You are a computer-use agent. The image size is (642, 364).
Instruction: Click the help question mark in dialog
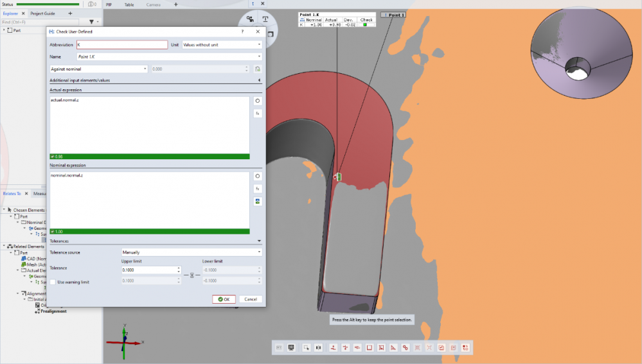[x=242, y=31]
